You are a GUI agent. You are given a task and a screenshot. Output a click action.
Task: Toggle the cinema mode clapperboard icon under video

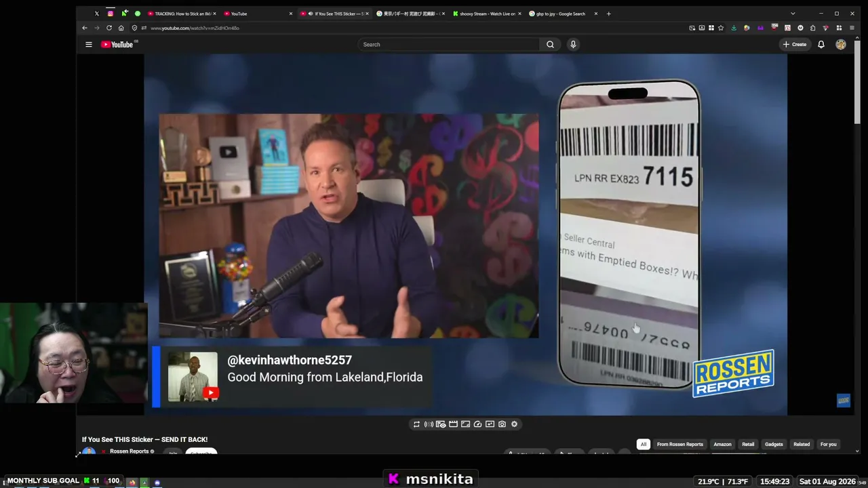click(453, 424)
